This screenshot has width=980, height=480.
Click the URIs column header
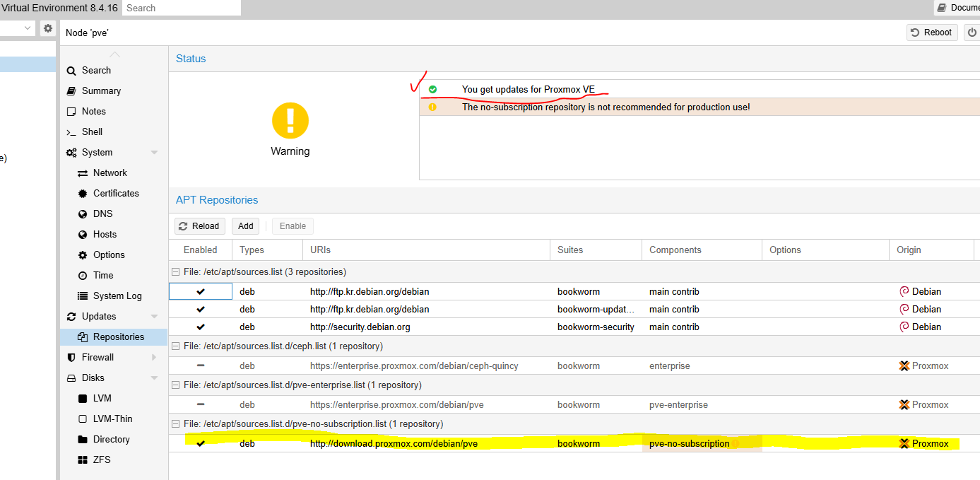coord(426,250)
